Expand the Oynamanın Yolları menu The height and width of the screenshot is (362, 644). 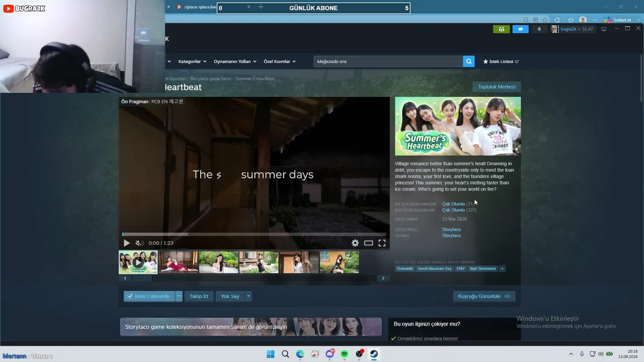click(235, 61)
